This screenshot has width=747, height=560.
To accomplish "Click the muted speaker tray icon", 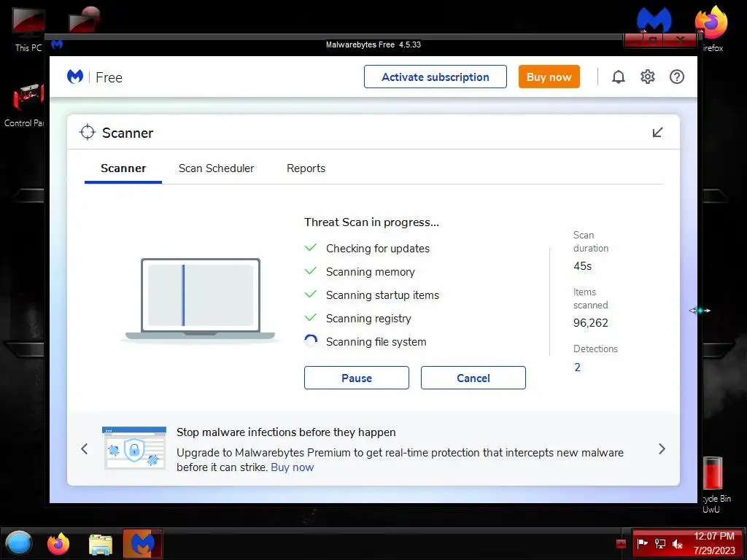I will 677,543.
